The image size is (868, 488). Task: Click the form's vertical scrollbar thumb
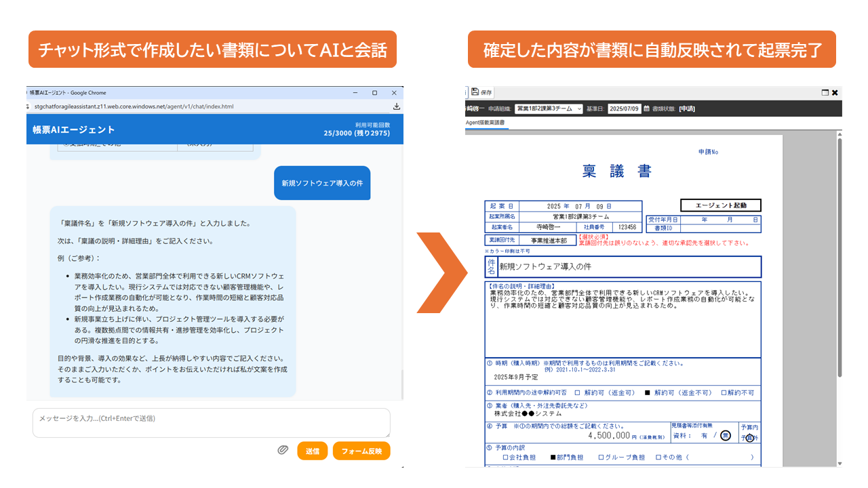[x=839, y=258]
